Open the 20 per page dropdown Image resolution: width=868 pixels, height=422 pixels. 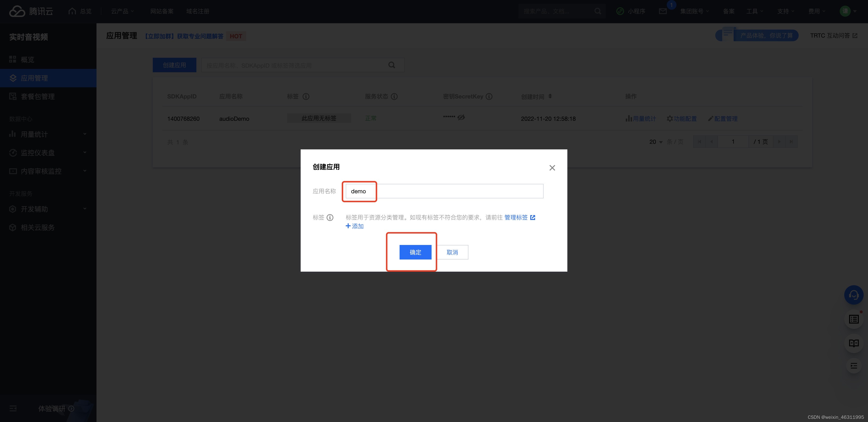click(x=656, y=142)
